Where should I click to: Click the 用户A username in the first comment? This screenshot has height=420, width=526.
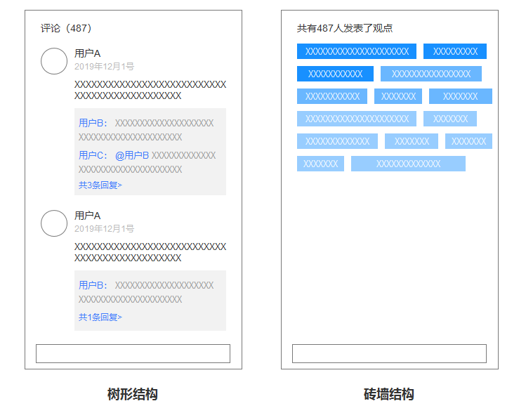[88, 53]
